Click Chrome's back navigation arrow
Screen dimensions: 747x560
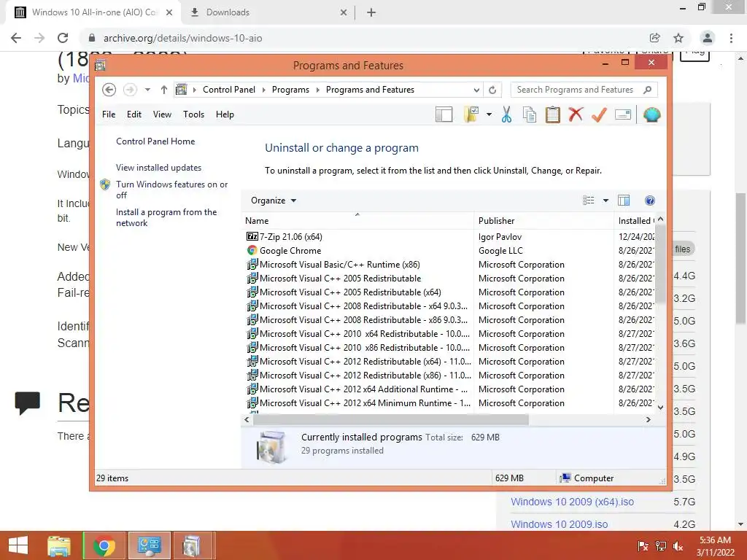click(16, 38)
